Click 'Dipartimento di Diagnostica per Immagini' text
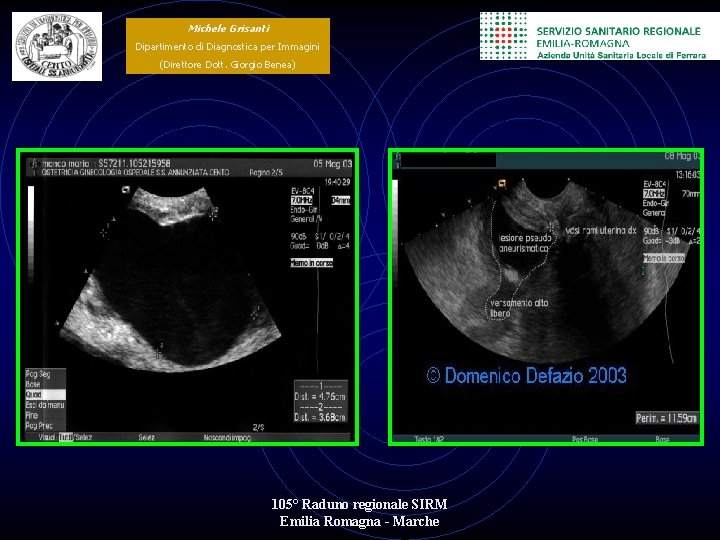The width and height of the screenshot is (720, 540). (x=227, y=46)
